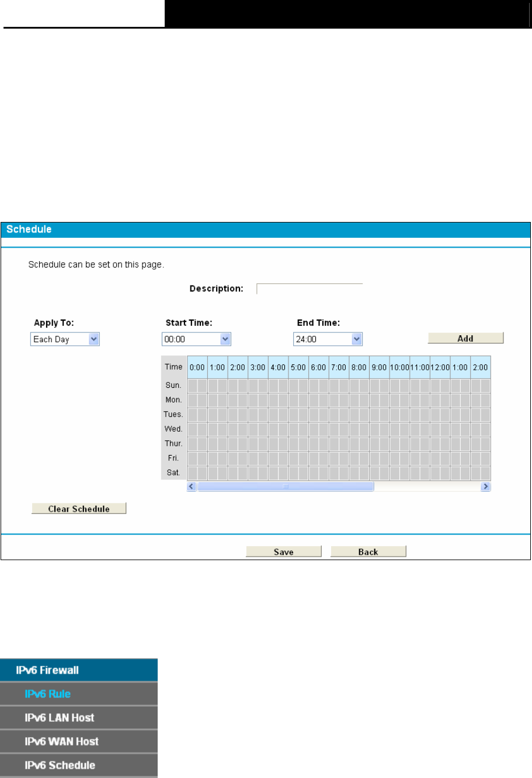Open the IPv6 LAN Host menu item
This screenshot has width=532, height=778.
tap(79, 718)
